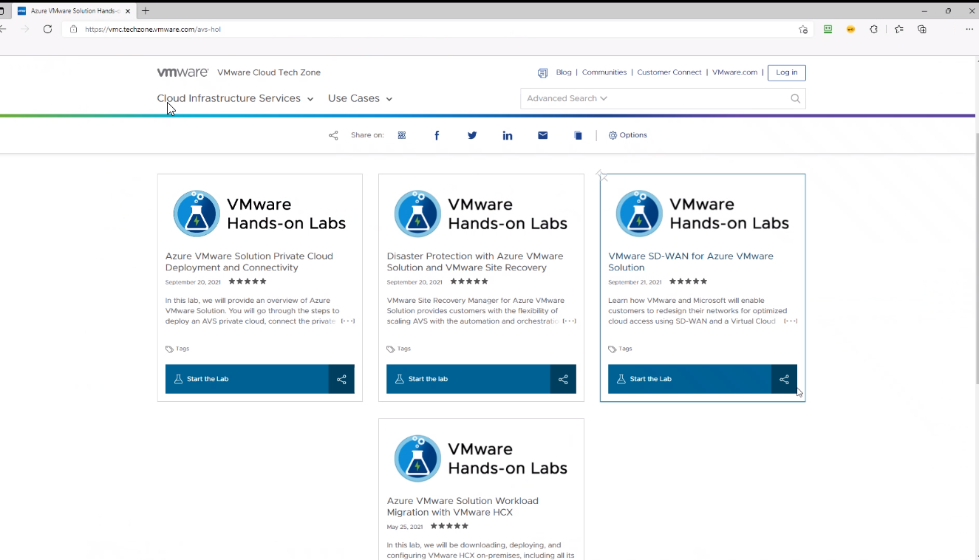Image resolution: width=979 pixels, height=560 pixels.
Task: Share the page by email icon
Action: point(543,135)
